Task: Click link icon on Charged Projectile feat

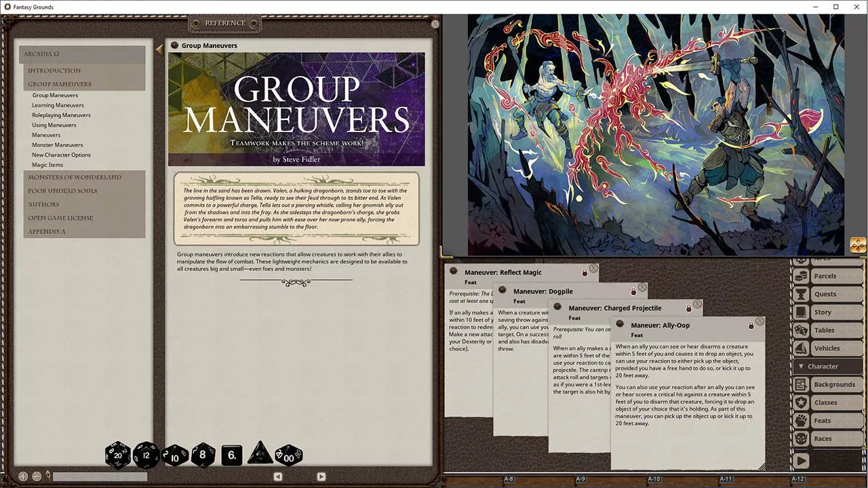Action: click(558, 308)
